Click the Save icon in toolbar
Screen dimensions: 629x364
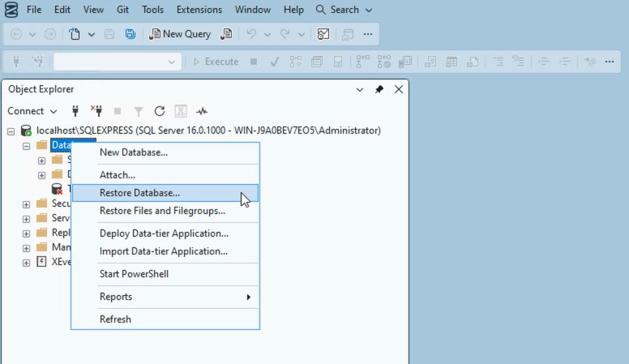[x=109, y=34]
